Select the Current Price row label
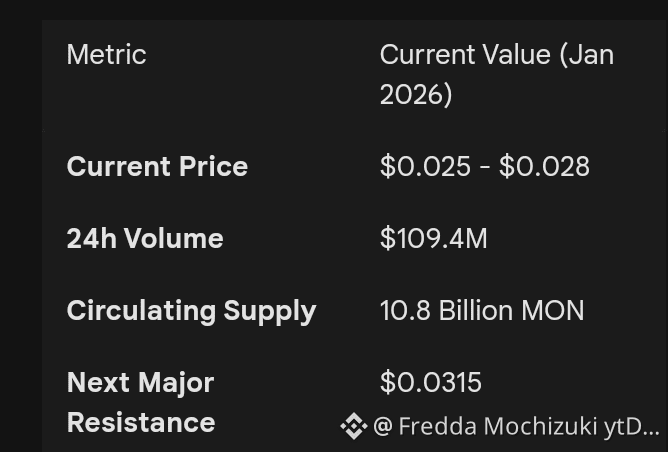The height and width of the screenshot is (452, 668). 157,166
